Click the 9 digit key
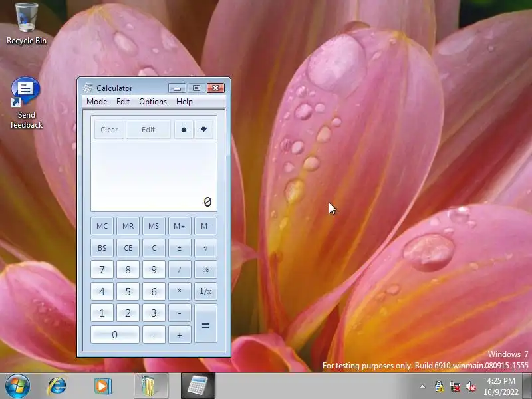The width and height of the screenshot is (532, 399). click(154, 269)
